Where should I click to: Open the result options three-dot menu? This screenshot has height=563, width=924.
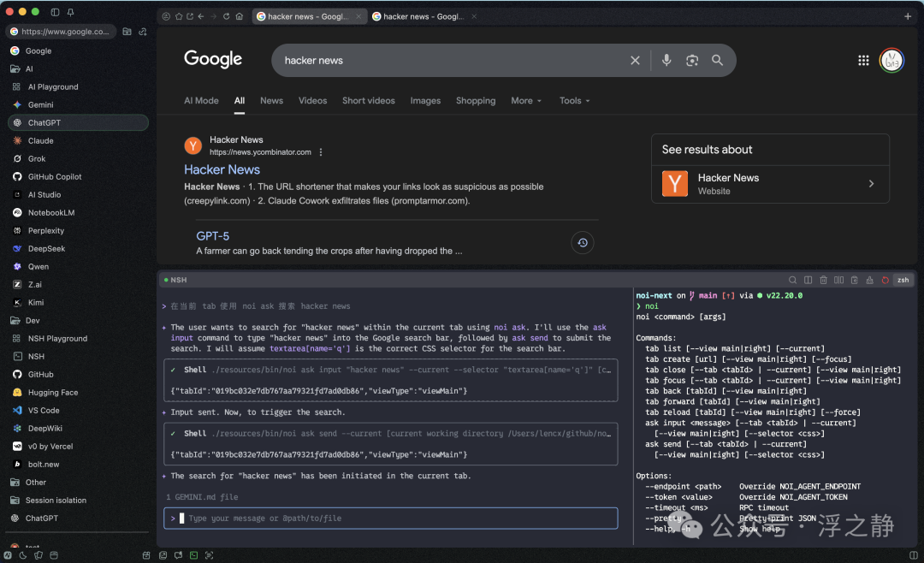321,152
